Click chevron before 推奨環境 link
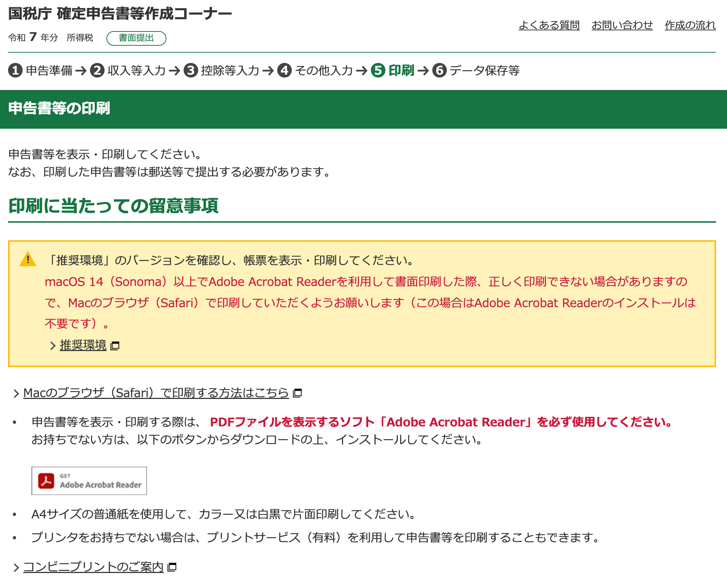The height and width of the screenshot is (588, 727). click(x=53, y=346)
